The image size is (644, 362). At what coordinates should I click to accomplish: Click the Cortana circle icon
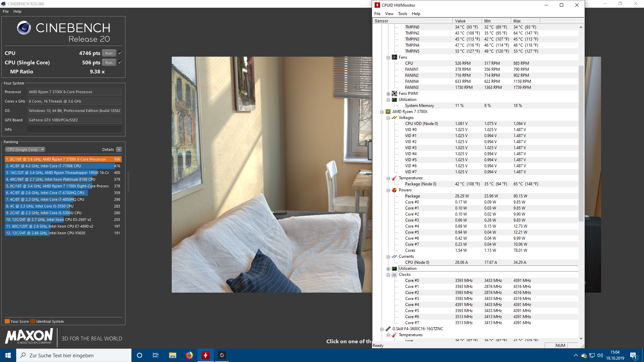[140, 355]
